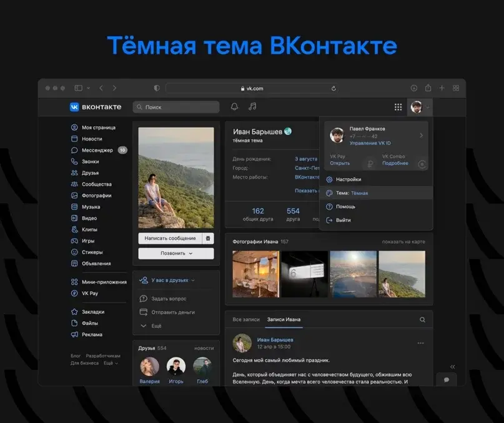Click Показать подробнее on profile info

pos(306,190)
